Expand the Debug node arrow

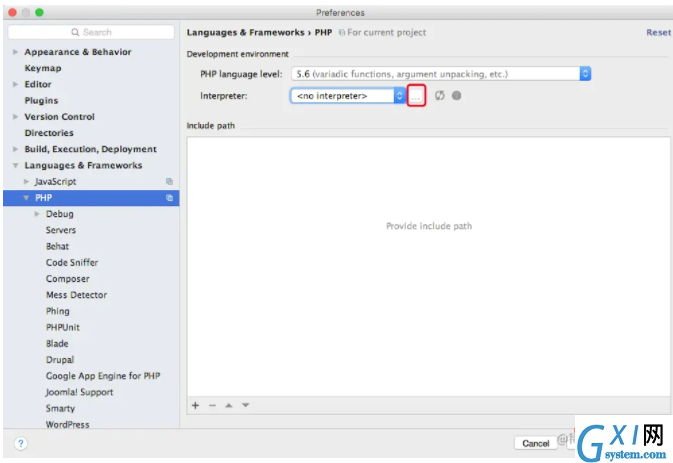[x=37, y=214]
